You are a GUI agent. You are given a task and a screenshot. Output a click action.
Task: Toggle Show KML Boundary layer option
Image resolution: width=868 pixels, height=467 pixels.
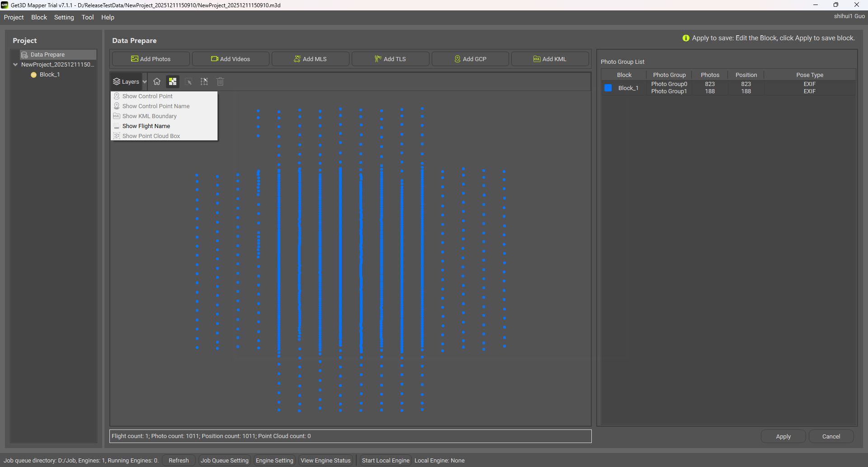pyautogui.click(x=149, y=116)
